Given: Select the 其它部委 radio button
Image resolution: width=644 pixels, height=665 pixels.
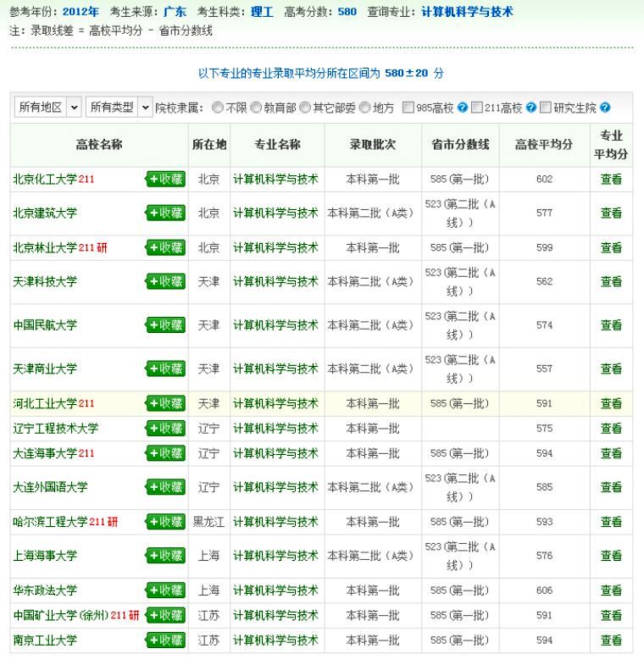Looking at the screenshot, I should pos(304,108).
